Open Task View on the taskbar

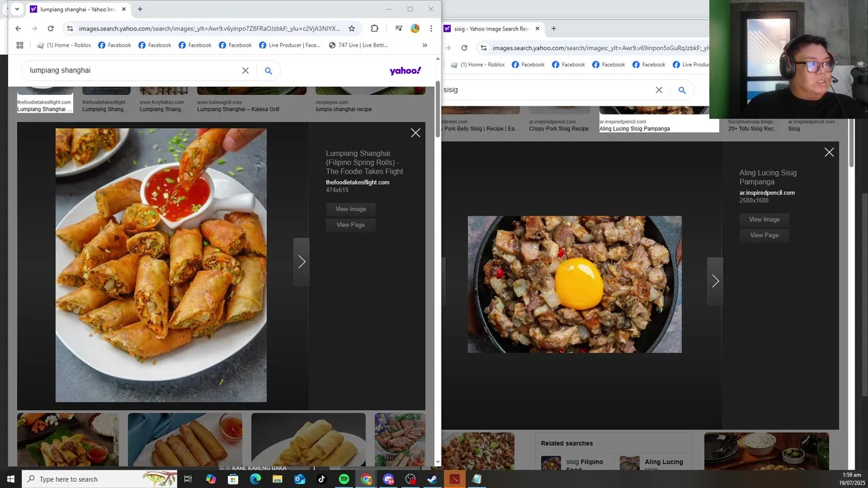[188, 479]
